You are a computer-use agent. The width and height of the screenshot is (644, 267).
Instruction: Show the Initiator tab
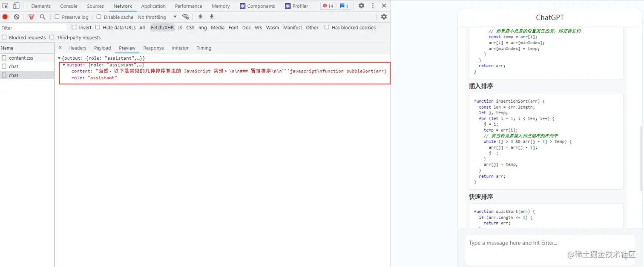pyautogui.click(x=180, y=48)
